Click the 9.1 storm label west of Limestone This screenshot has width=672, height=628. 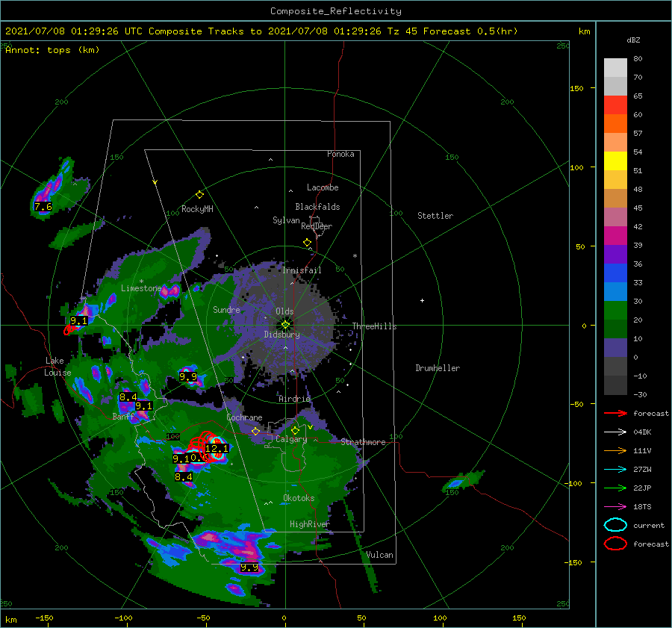(x=79, y=320)
